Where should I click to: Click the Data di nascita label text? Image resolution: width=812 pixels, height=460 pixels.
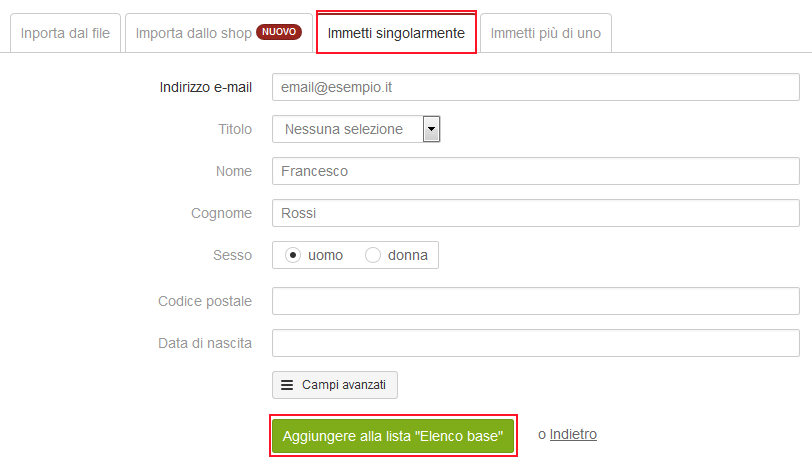(205, 343)
